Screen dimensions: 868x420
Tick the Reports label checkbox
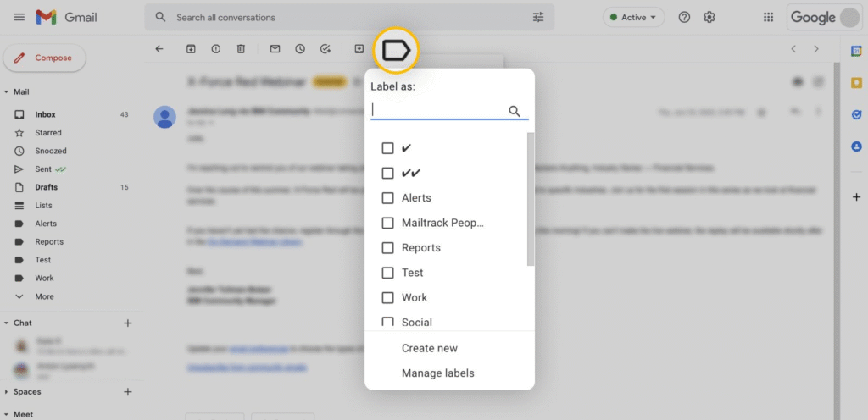(387, 248)
